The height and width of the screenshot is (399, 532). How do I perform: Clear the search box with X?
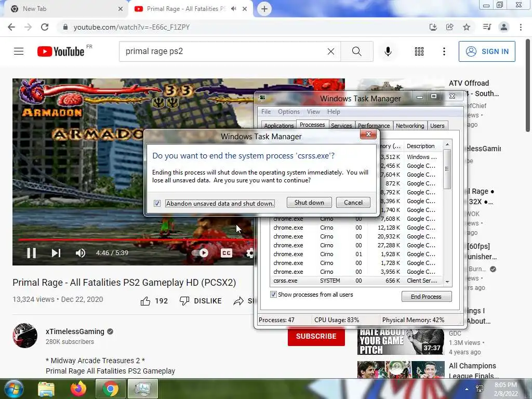[x=331, y=51]
